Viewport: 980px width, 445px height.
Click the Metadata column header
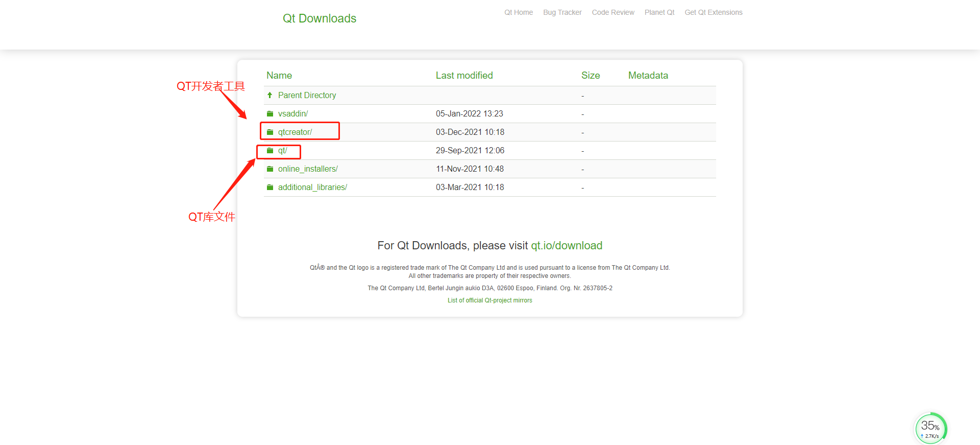point(648,75)
